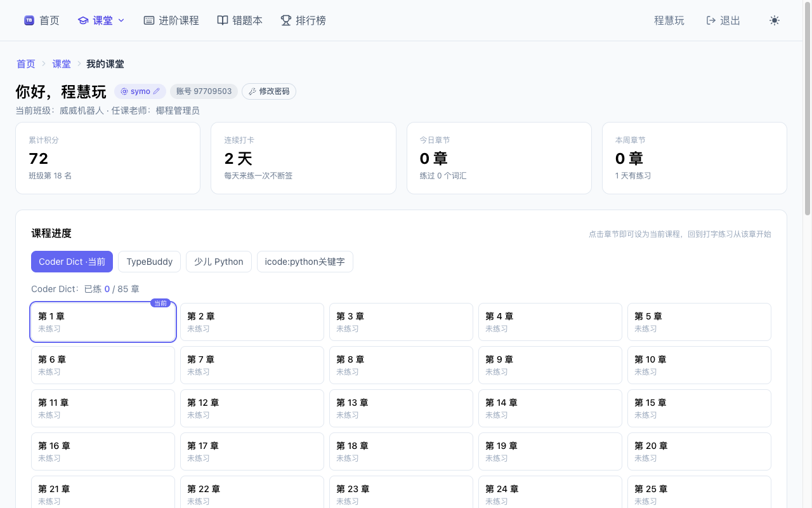Click the logout arrow icon

point(711,20)
